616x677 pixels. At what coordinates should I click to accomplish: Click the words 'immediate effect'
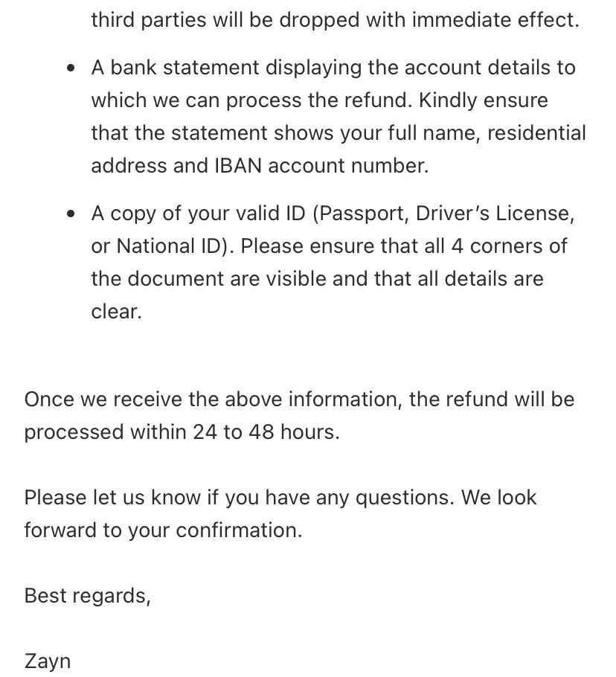point(495,19)
